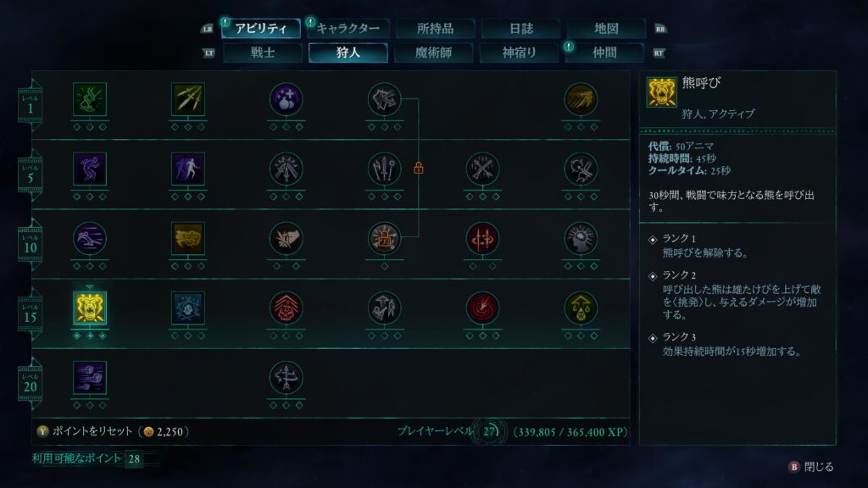Click the purple running figure ability icon
This screenshot has height=488, width=868.
[x=90, y=169]
